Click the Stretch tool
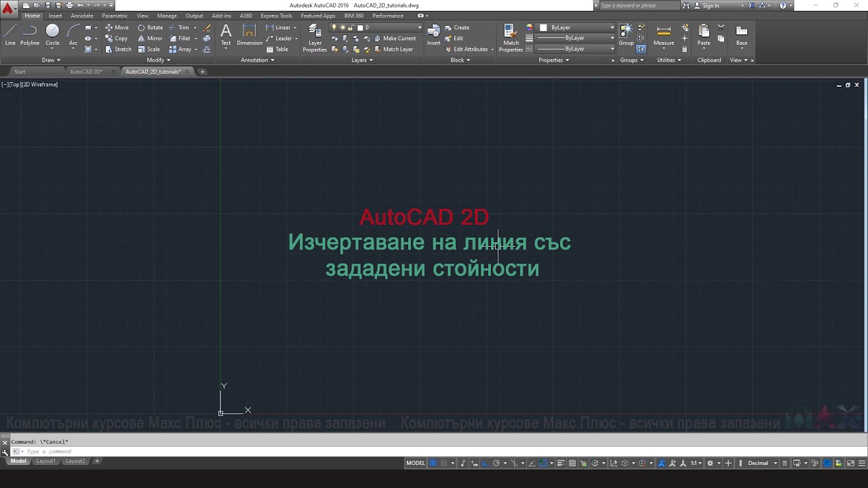The height and width of the screenshot is (488, 868). (119, 49)
